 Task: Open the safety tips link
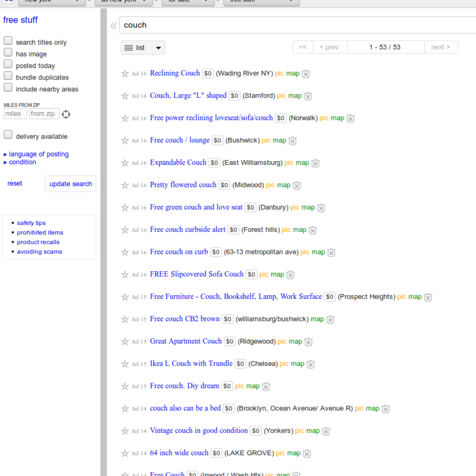click(31, 223)
